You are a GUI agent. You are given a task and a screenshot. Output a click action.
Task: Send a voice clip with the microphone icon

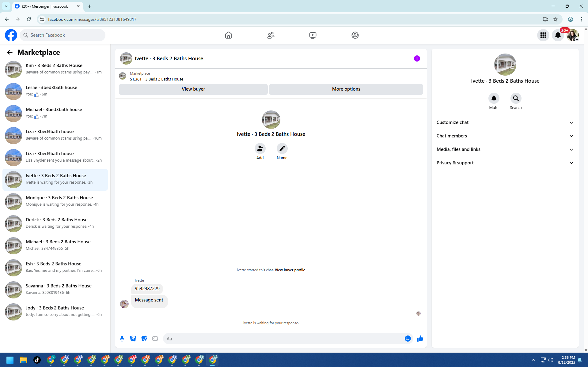tap(122, 339)
